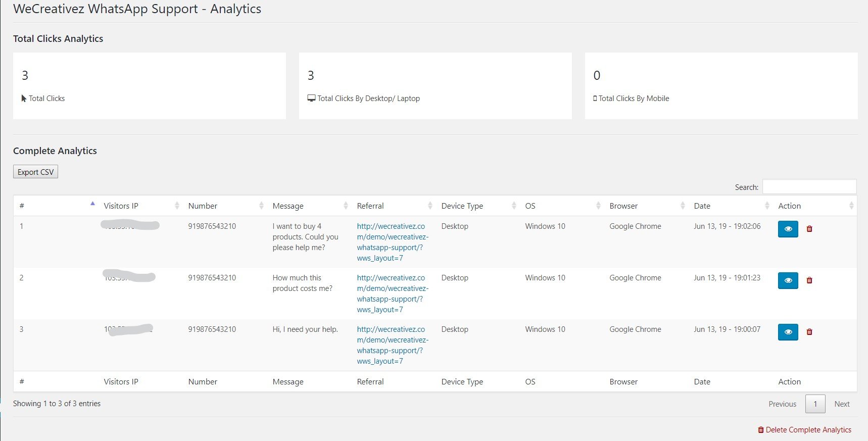
Task: Click the phone number in row 1
Action: pyautogui.click(x=212, y=226)
